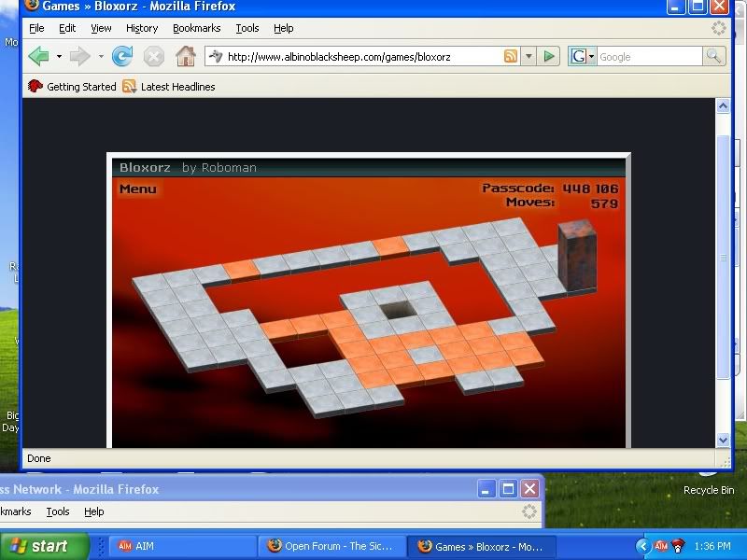
Task: Click the vertical scrollbar of the page
Action: tap(723, 261)
